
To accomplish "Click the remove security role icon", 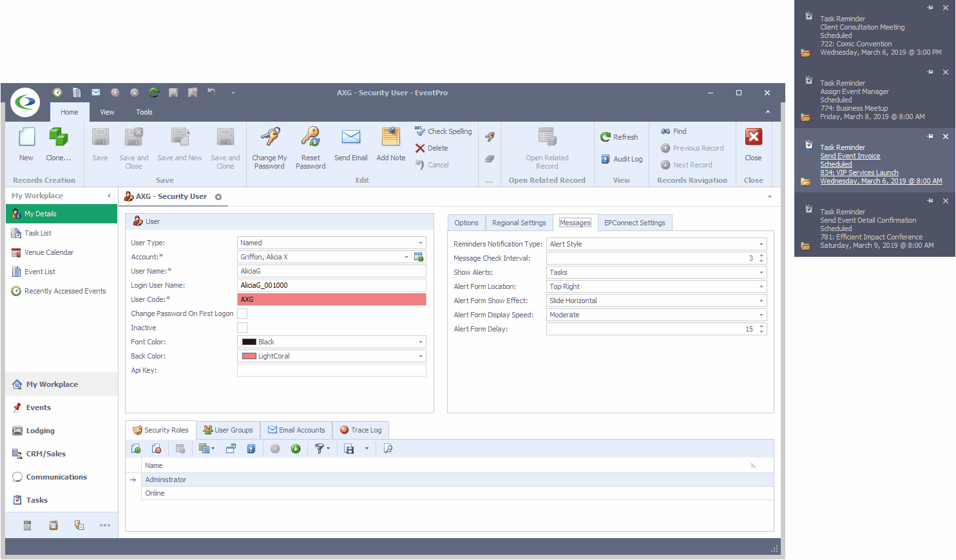I will pos(157,449).
